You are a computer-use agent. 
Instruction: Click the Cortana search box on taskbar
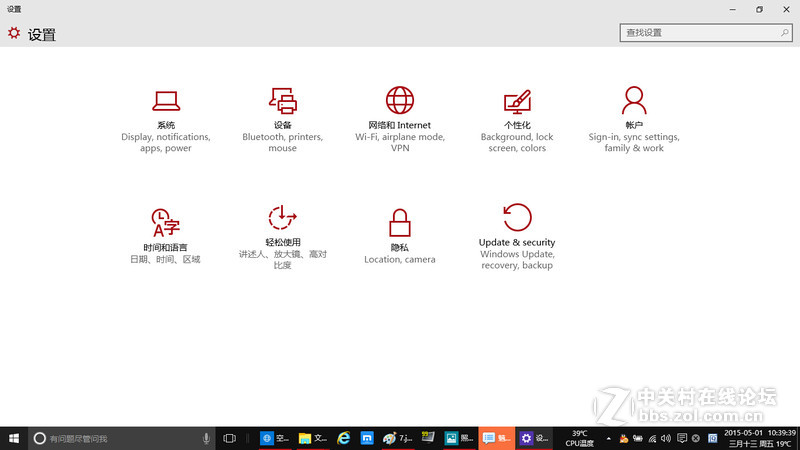click(x=121, y=438)
